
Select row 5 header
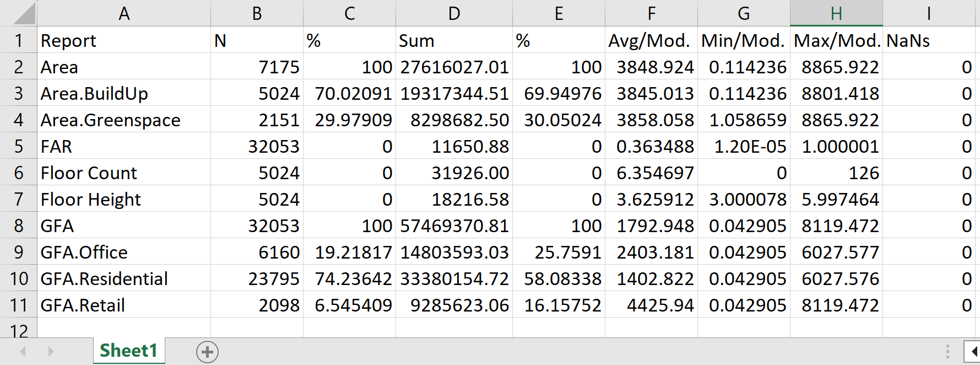tap(18, 146)
